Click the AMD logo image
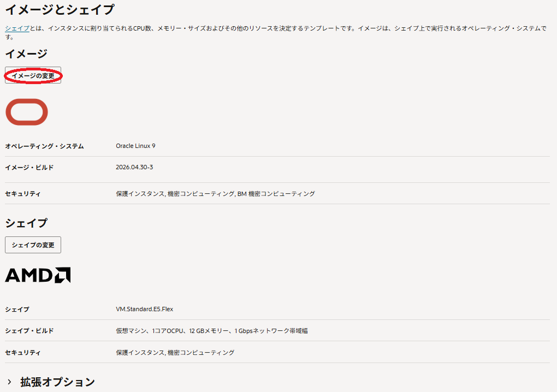Screen dimensions: 557x392 click(38, 275)
